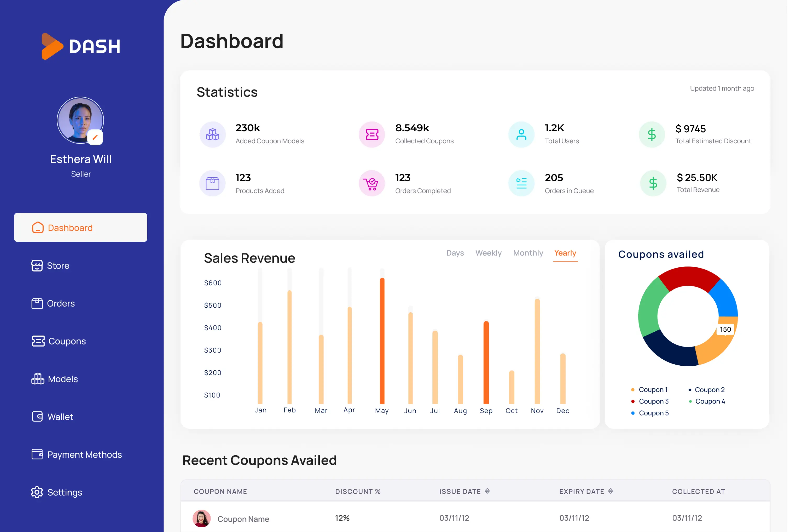Sort the table by Expiry Date arrows
Screen dimensions: 788x532
[610, 491]
